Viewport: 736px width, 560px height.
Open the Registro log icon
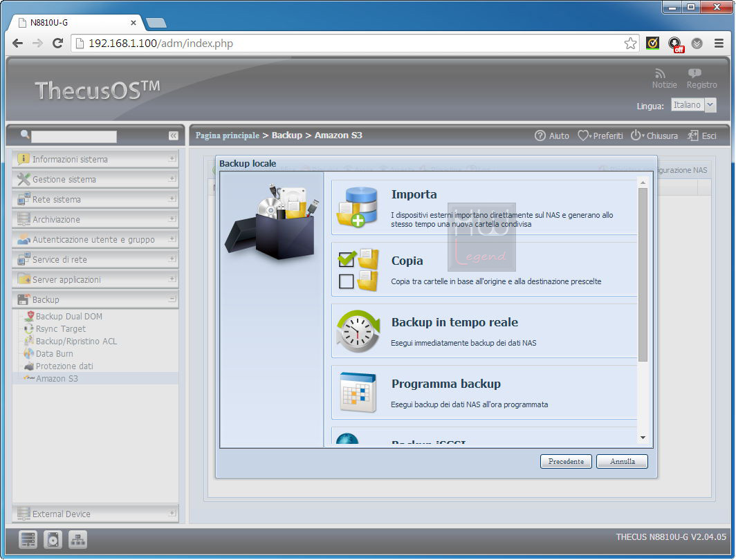pyautogui.click(x=694, y=73)
